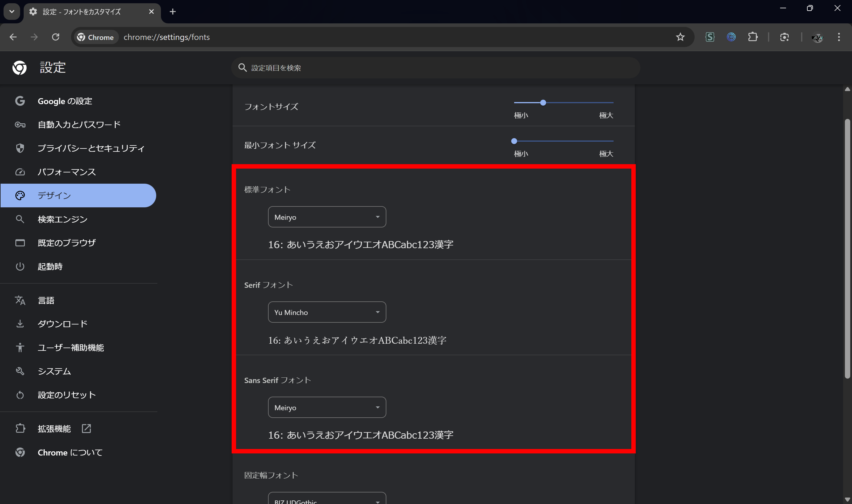Click the blue circular extension icon

[731, 37]
